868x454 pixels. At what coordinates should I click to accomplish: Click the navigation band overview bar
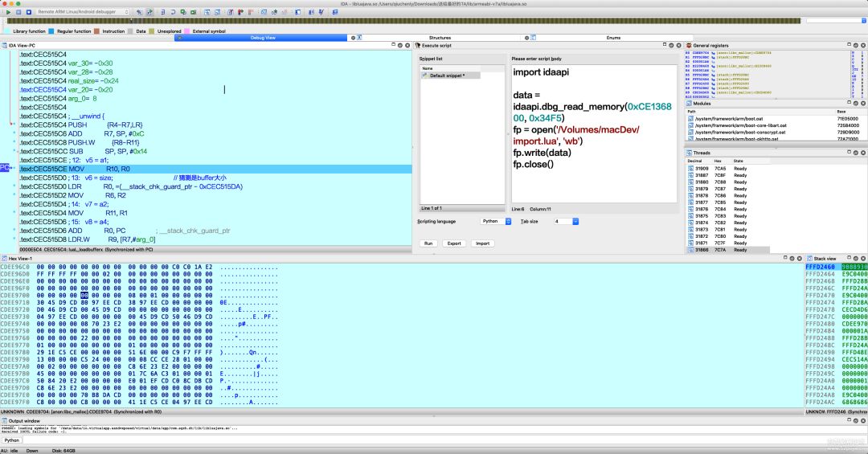(402, 22)
